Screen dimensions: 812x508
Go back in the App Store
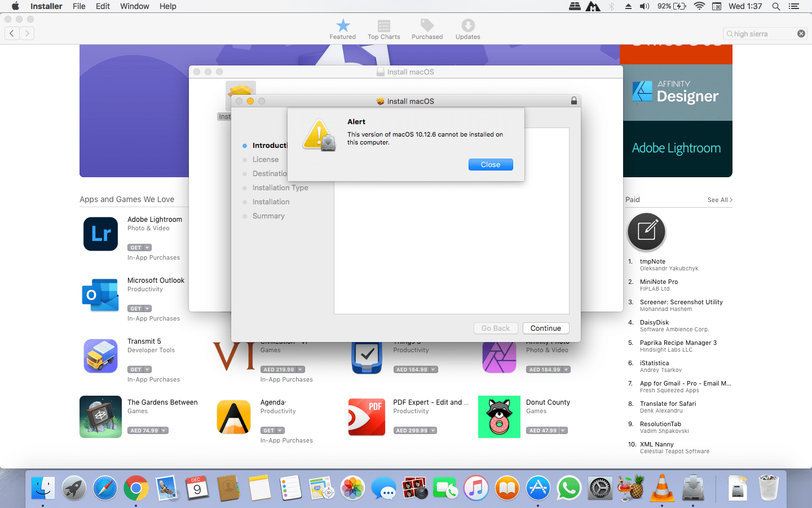[x=12, y=33]
